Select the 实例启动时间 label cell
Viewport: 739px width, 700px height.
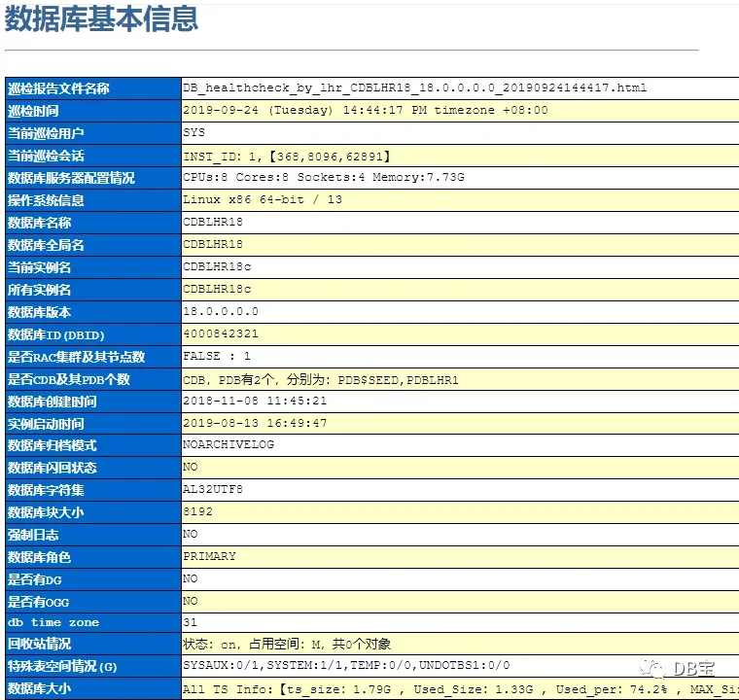click(93, 424)
